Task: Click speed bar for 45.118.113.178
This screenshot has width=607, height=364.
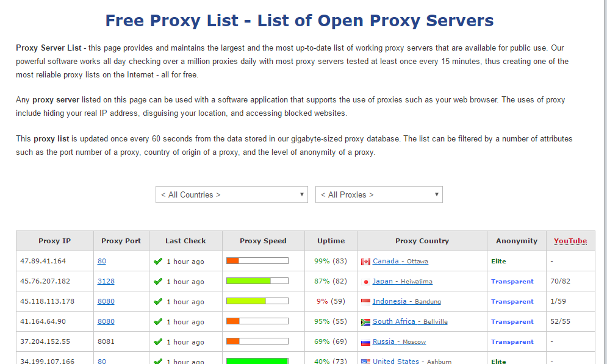Action: 257,301
